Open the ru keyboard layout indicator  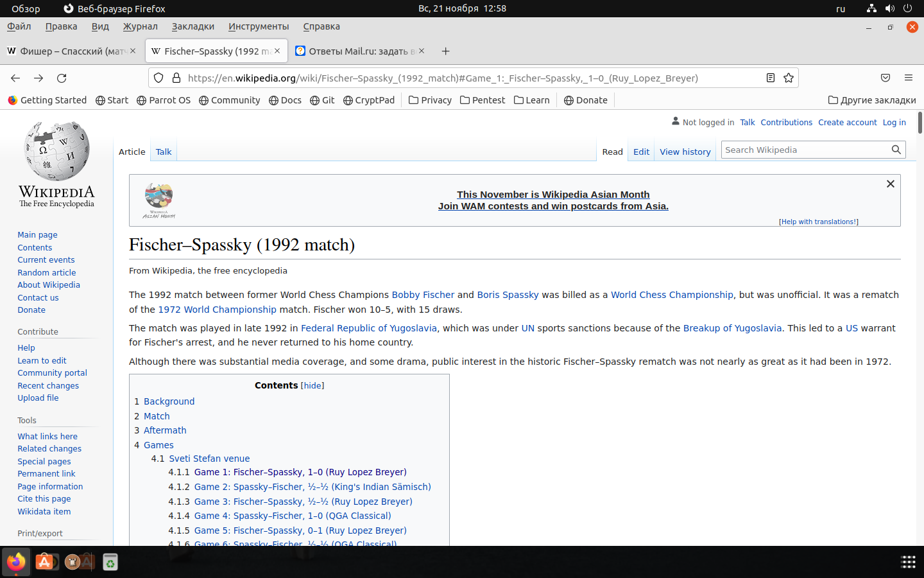point(841,8)
